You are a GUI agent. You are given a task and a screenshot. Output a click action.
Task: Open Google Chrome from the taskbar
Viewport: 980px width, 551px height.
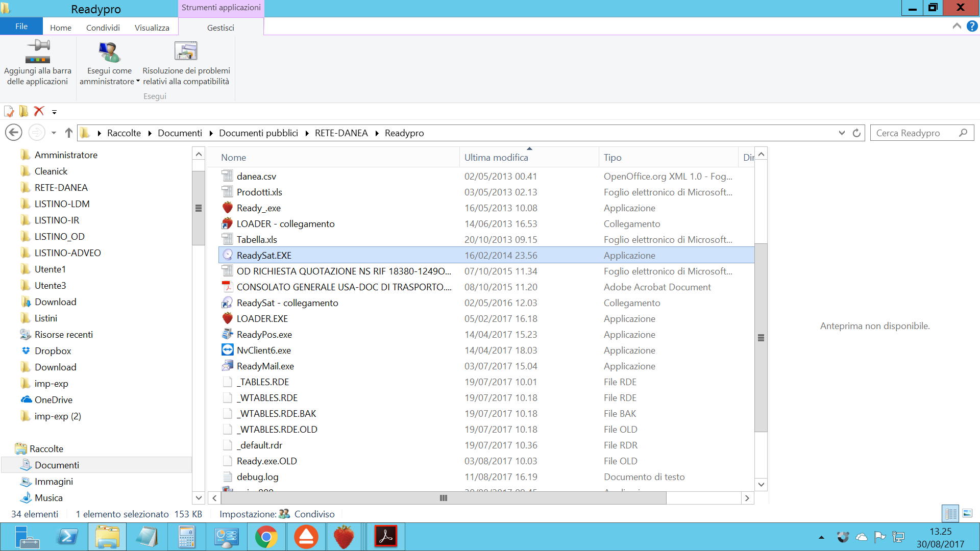coord(266,537)
